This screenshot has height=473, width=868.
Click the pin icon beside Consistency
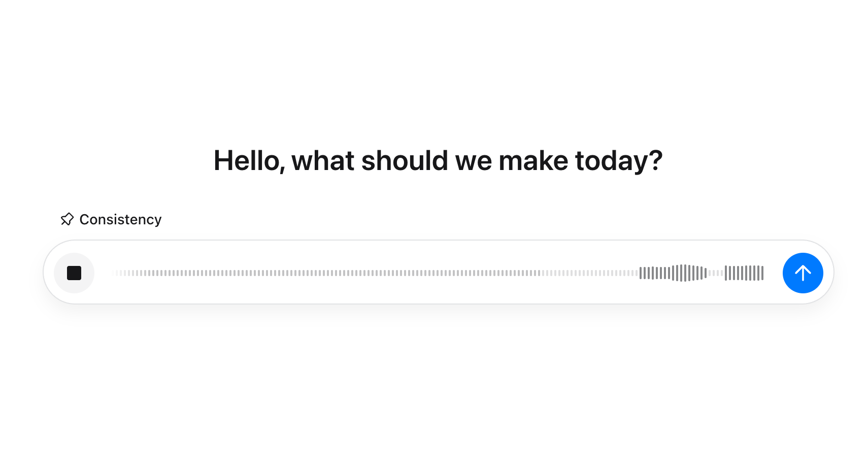[67, 219]
